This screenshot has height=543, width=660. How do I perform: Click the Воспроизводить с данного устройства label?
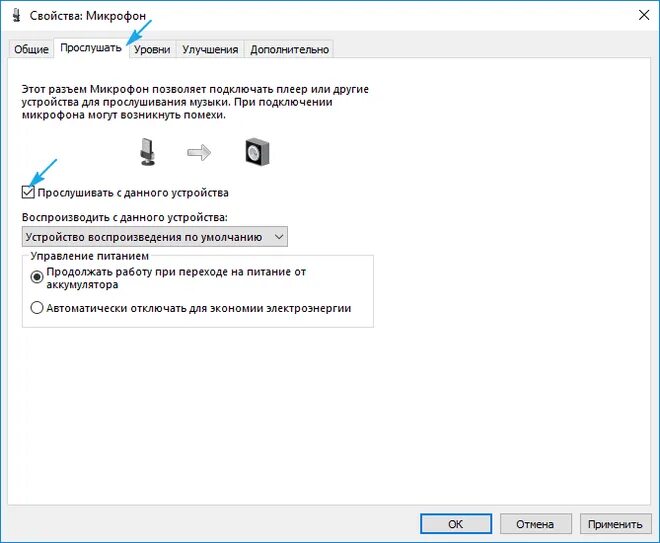tap(125, 217)
